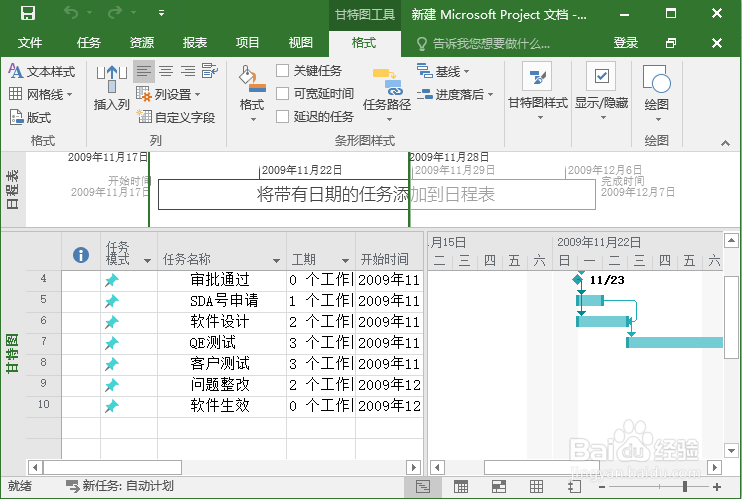Click pin mode icon for SDA号申请
The width and height of the screenshot is (742, 499).
click(x=112, y=301)
